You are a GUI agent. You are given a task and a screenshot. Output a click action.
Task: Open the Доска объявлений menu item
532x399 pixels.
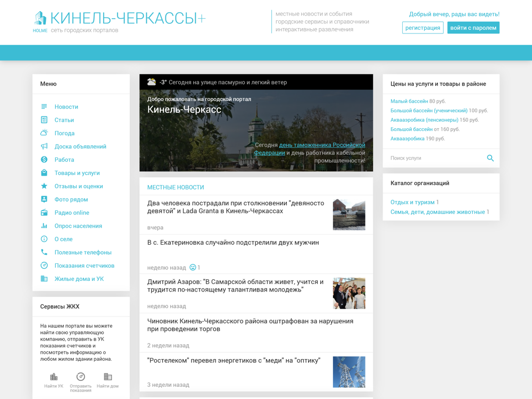coord(80,146)
